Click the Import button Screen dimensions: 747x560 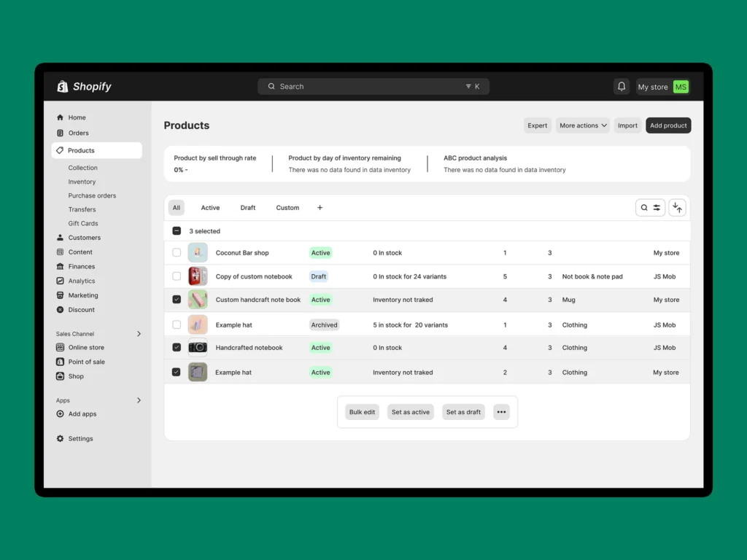(x=627, y=125)
